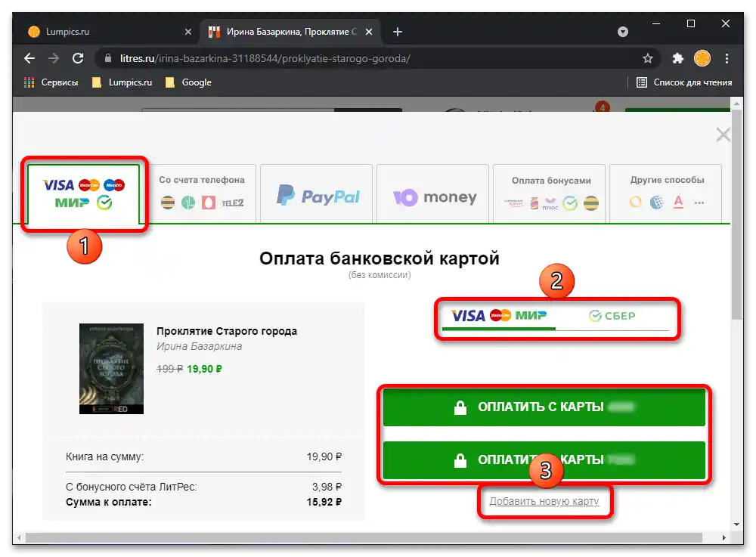Open the tab search dropdown arrow
Screen dimensions: 756x557
(623, 32)
